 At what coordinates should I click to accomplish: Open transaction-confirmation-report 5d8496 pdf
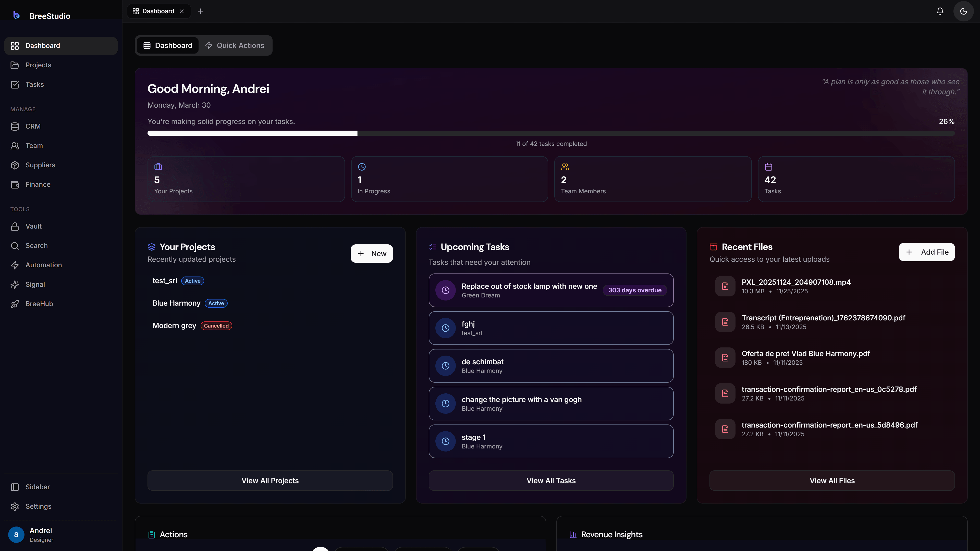tap(832, 429)
